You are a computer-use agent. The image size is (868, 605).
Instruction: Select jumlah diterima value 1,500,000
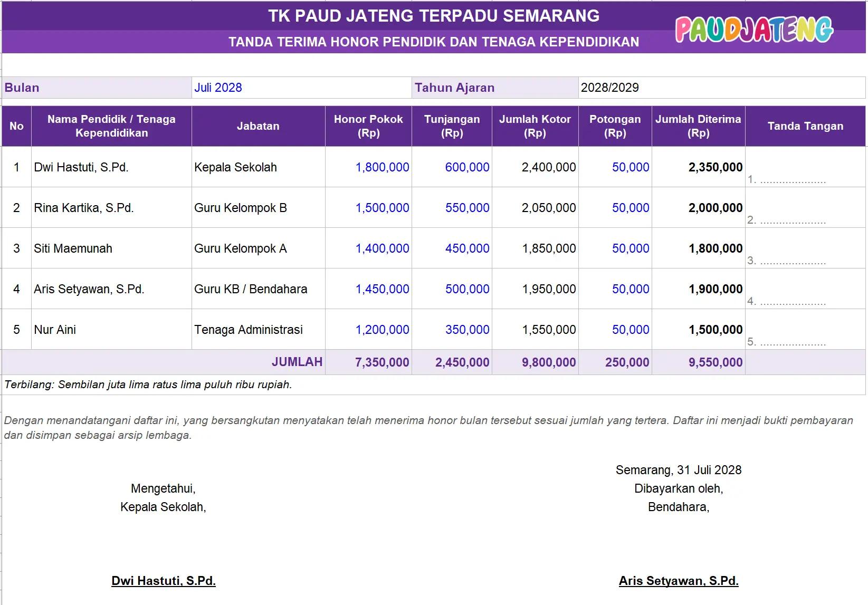pyautogui.click(x=698, y=330)
